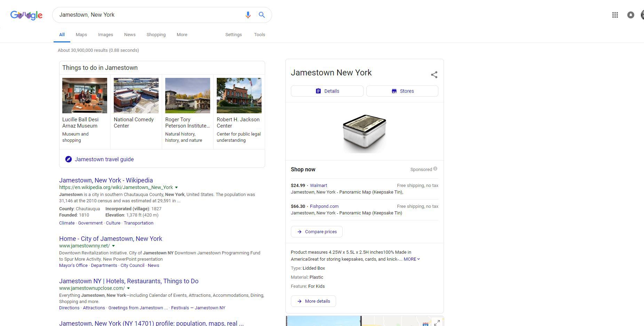The image size is (644, 326).
Task: Click the compass icon beside Jamestown travel guide
Action: [69, 159]
